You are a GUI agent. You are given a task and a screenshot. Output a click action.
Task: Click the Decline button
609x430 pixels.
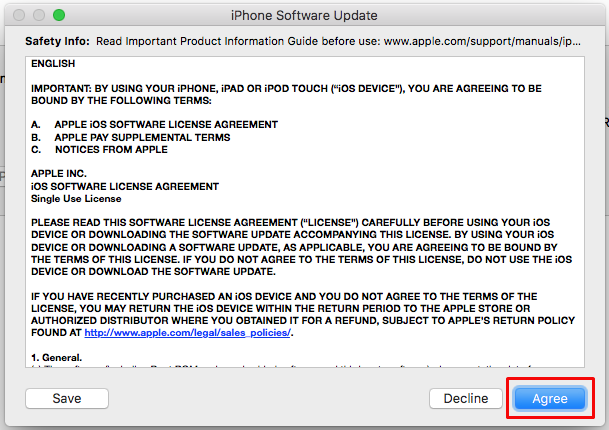(466, 398)
